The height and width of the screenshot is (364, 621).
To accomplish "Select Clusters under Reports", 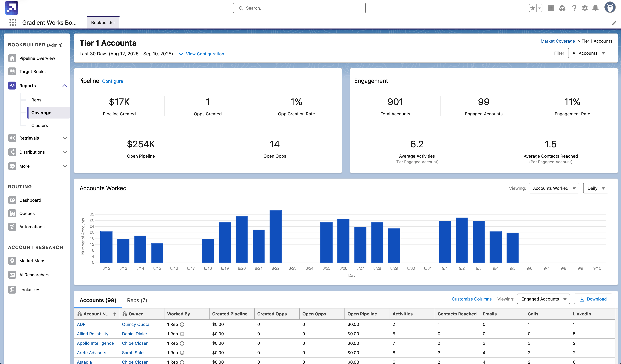I will tap(39, 125).
